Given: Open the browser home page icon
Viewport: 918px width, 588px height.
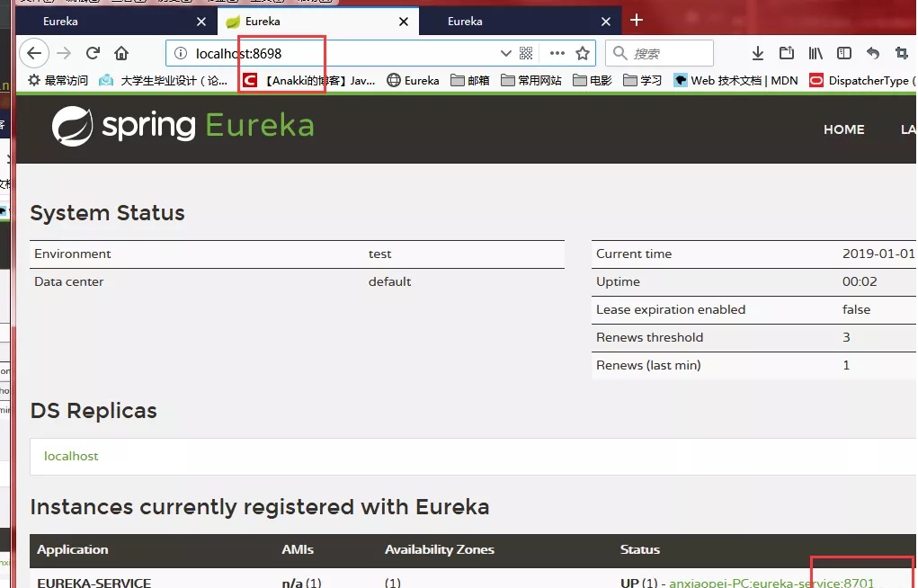Looking at the screenshot, I should [x=121, y=53].
